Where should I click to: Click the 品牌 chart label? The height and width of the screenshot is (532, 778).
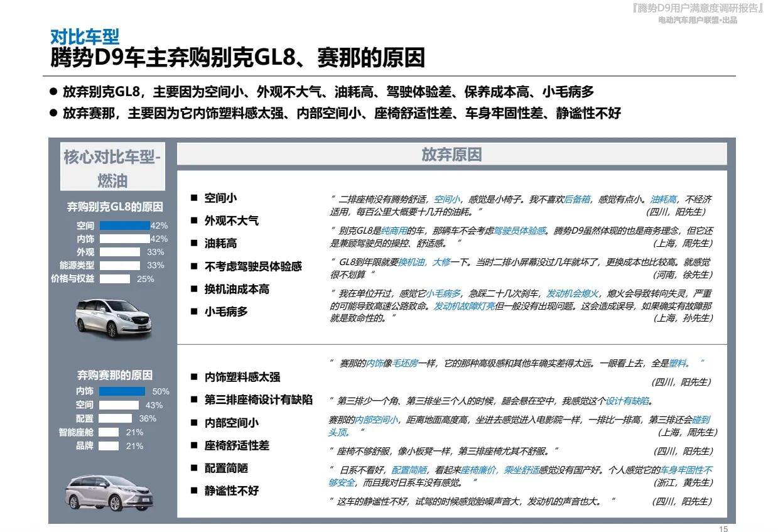point(85,446)
